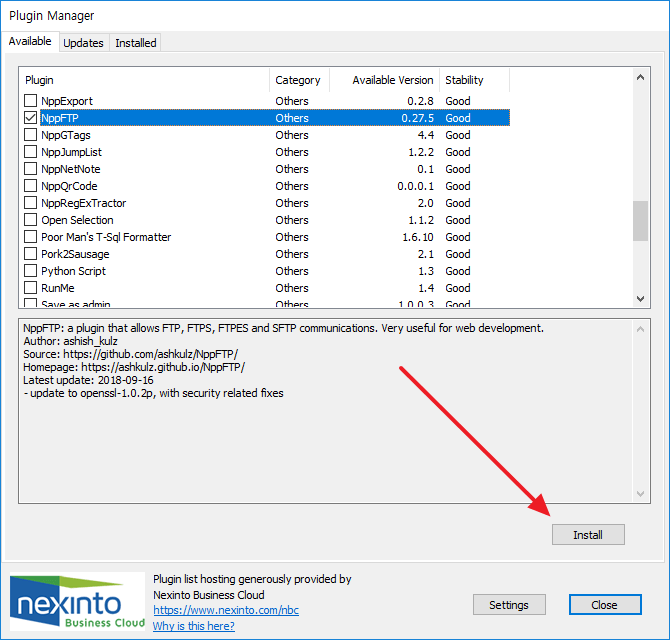Open the 'Why is this here?' link

point(194,626)
